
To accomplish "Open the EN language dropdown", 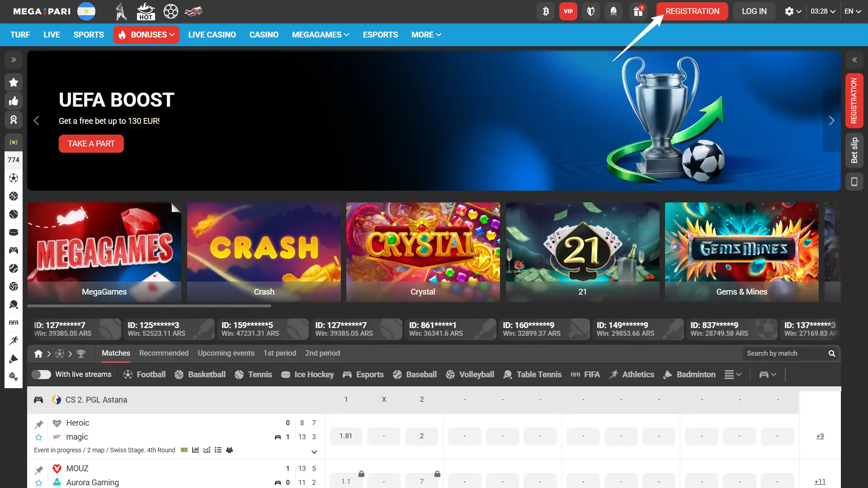I will [x=853, y=11].
